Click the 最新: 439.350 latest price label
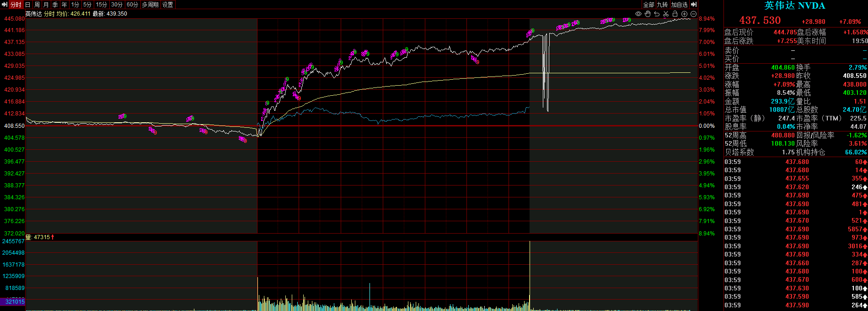The height and width of the screenshot is (311, 868). coord(110,14)
